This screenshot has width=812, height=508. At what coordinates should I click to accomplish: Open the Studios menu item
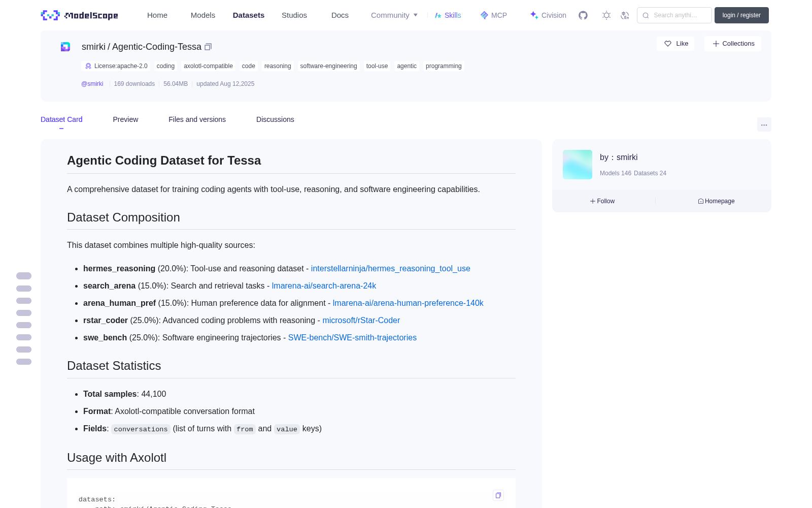pos(294,15)
